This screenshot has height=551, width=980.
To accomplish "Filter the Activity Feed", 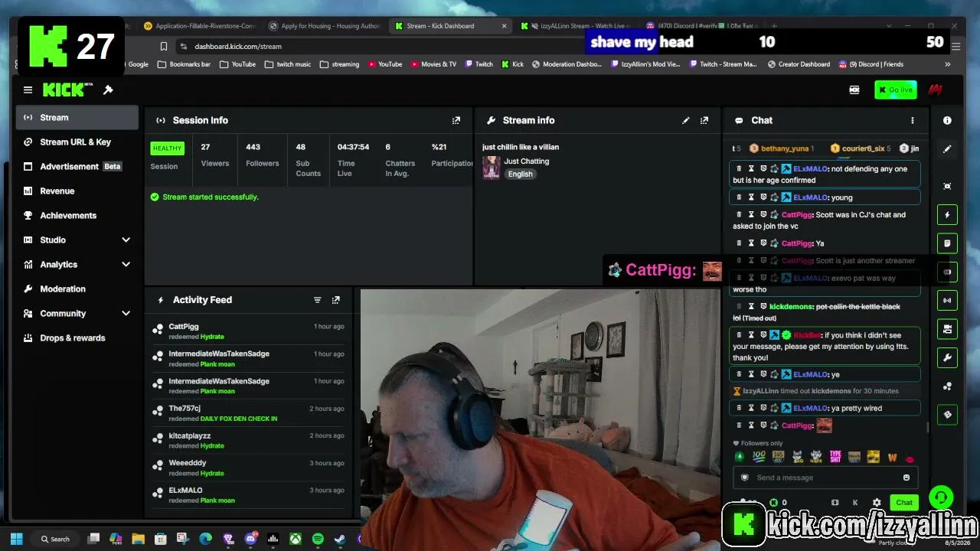I will [317, 300].
